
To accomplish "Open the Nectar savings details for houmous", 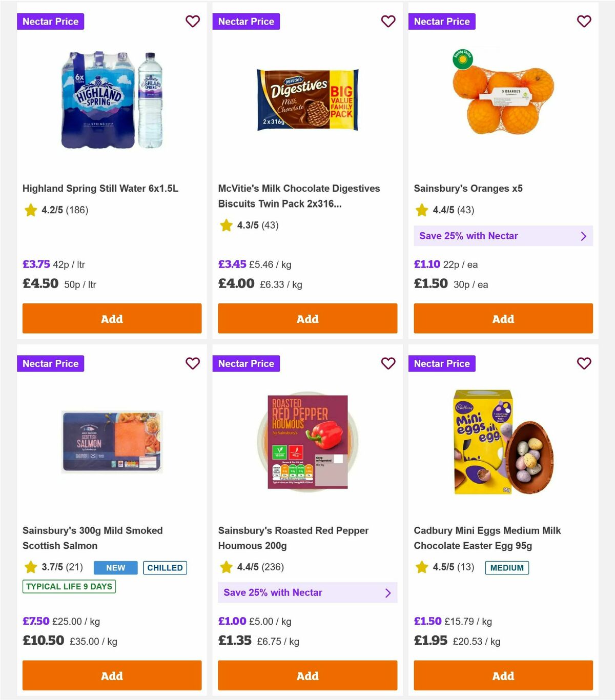I will (307, 592).
